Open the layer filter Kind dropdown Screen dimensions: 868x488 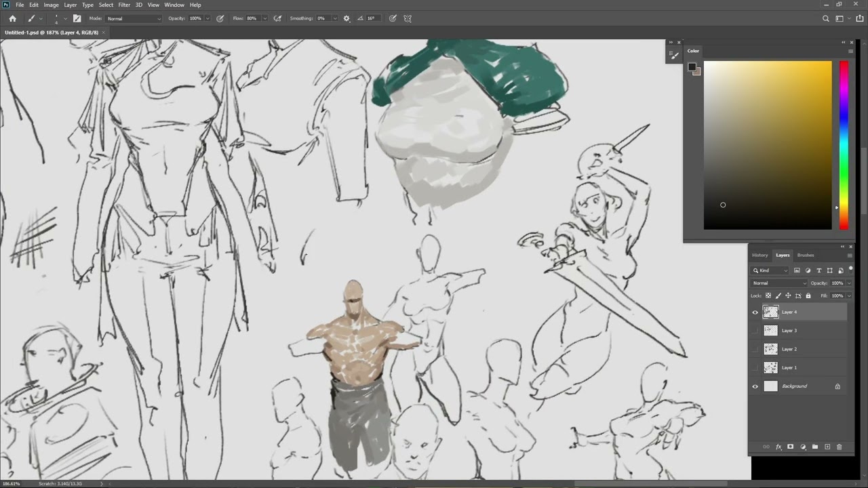pos(770,270)
